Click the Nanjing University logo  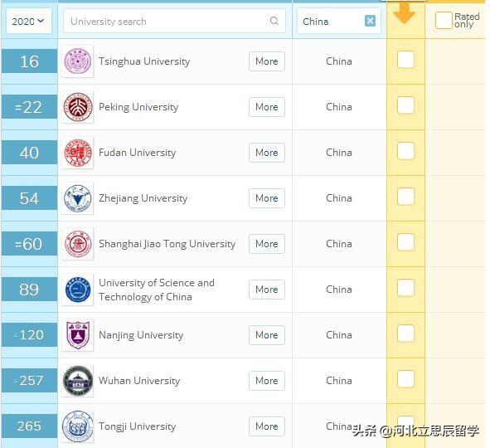(x=78, y=335)
